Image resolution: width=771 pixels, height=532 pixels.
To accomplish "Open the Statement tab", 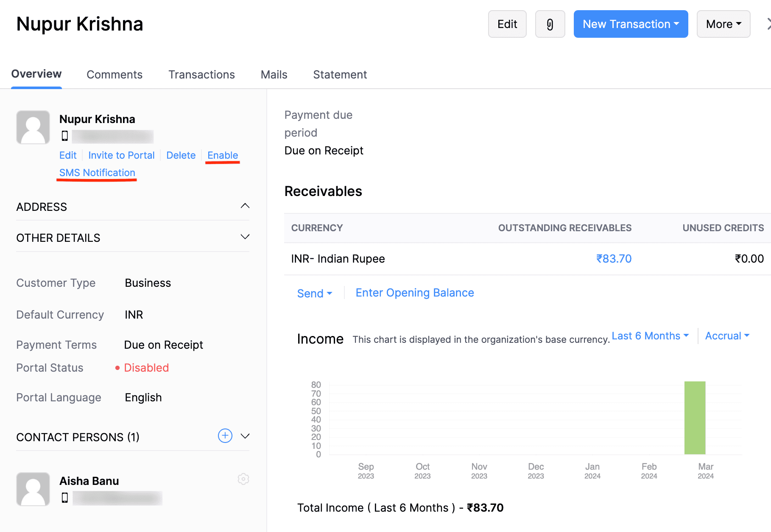I will click(x=340, y=75).
